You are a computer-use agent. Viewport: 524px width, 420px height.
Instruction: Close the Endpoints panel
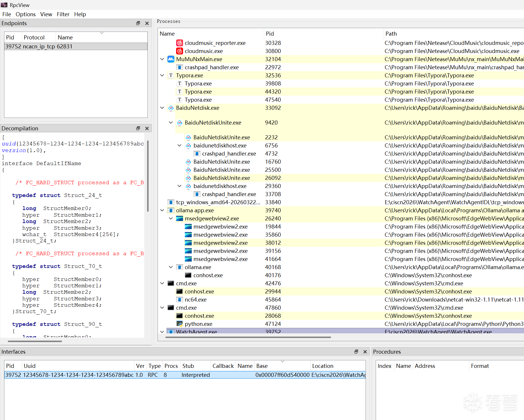(147, 23)
